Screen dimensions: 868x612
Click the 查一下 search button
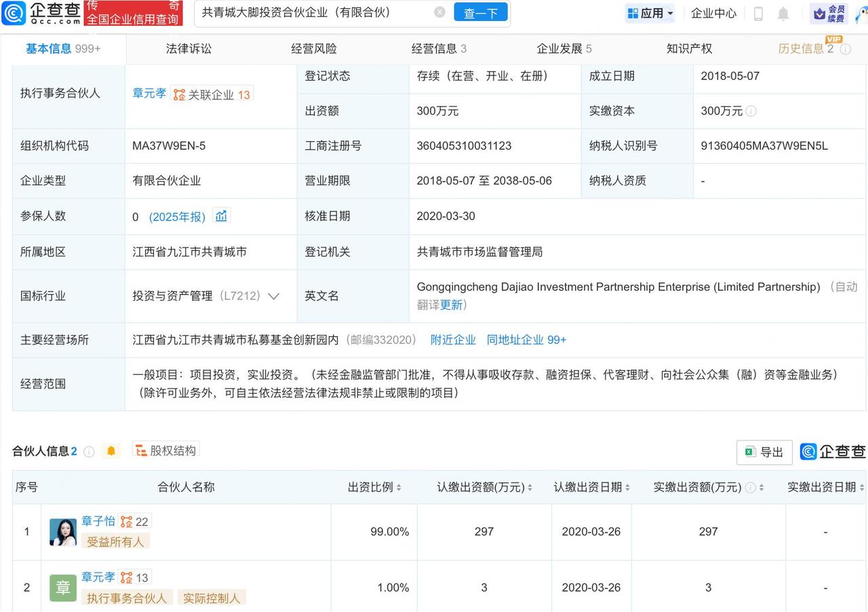click(481, 13)
